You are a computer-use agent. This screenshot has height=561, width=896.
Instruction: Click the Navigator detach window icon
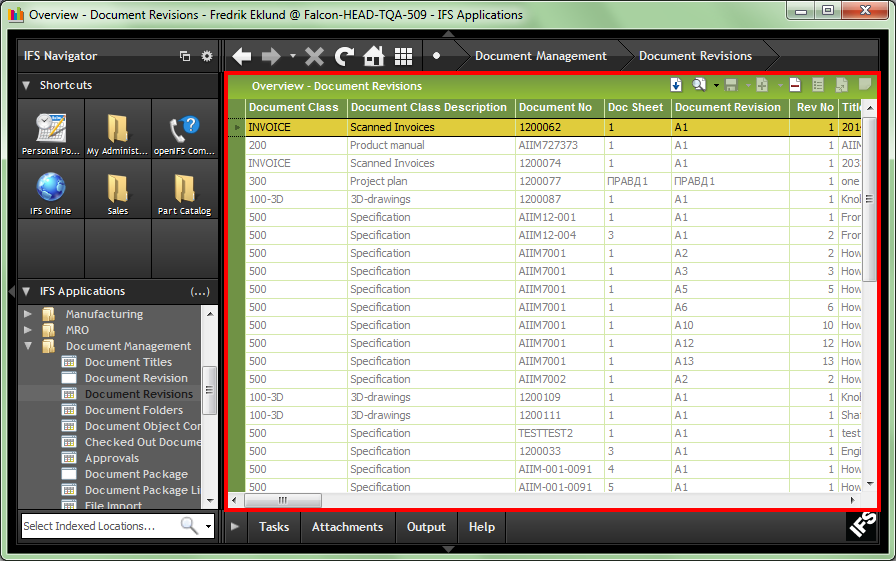[x=185, y=56]
